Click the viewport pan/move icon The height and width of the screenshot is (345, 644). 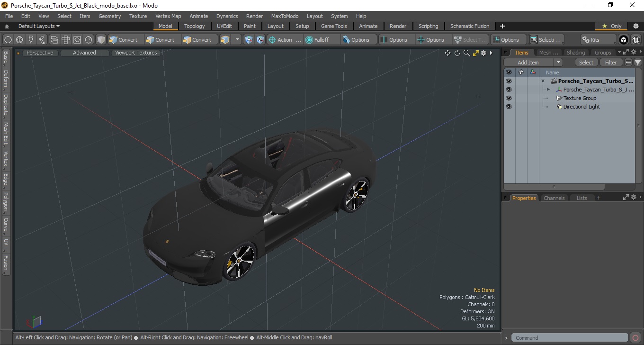(447, 53)
